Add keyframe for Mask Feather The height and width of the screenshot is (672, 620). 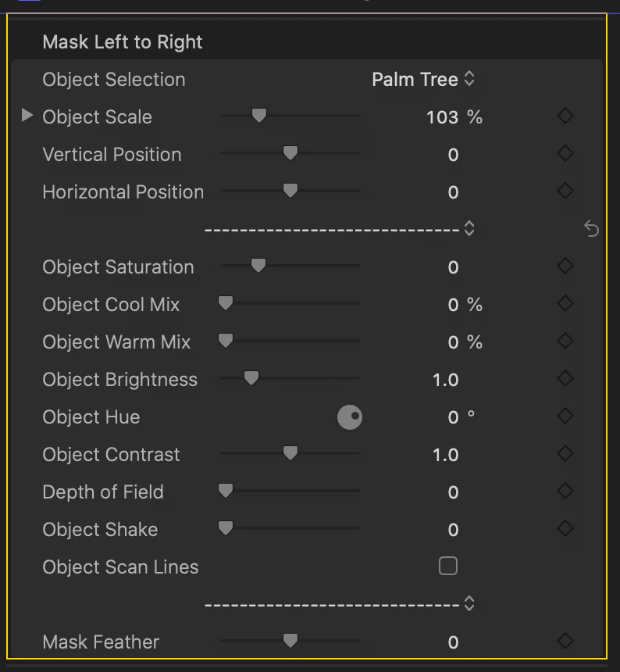click(x=565, y=642)
